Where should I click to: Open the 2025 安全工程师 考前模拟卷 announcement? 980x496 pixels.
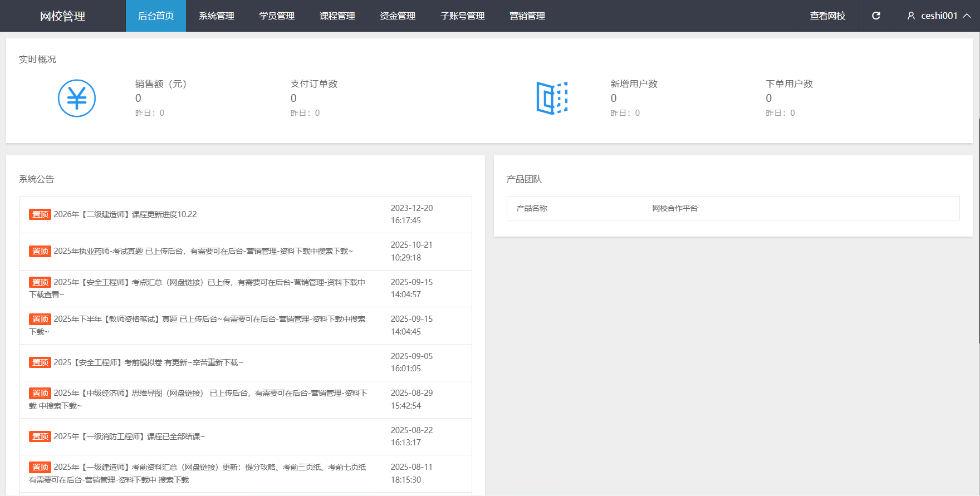tap(148, 362)
